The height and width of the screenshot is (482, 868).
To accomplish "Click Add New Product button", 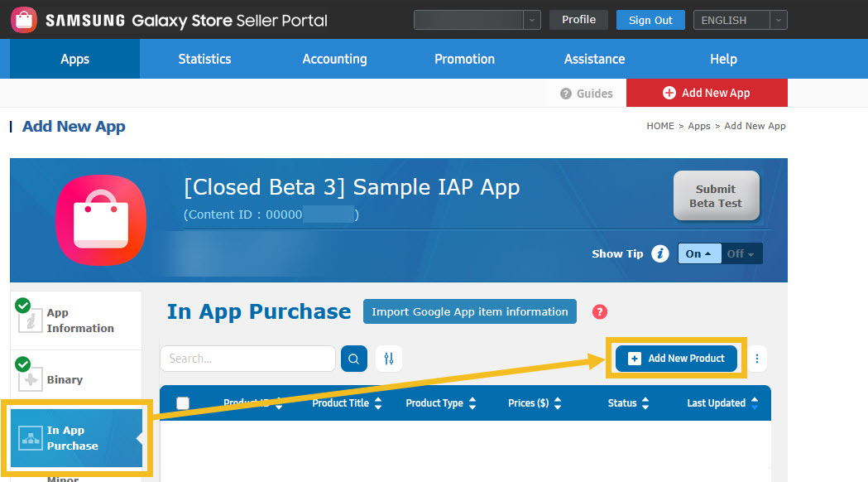I will point(676,359).
